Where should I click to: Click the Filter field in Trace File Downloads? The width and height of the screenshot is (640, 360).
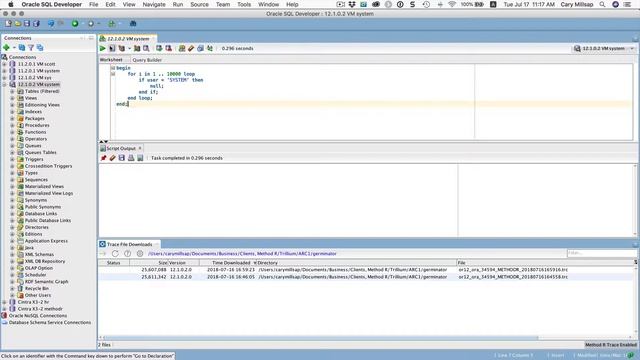602,253
